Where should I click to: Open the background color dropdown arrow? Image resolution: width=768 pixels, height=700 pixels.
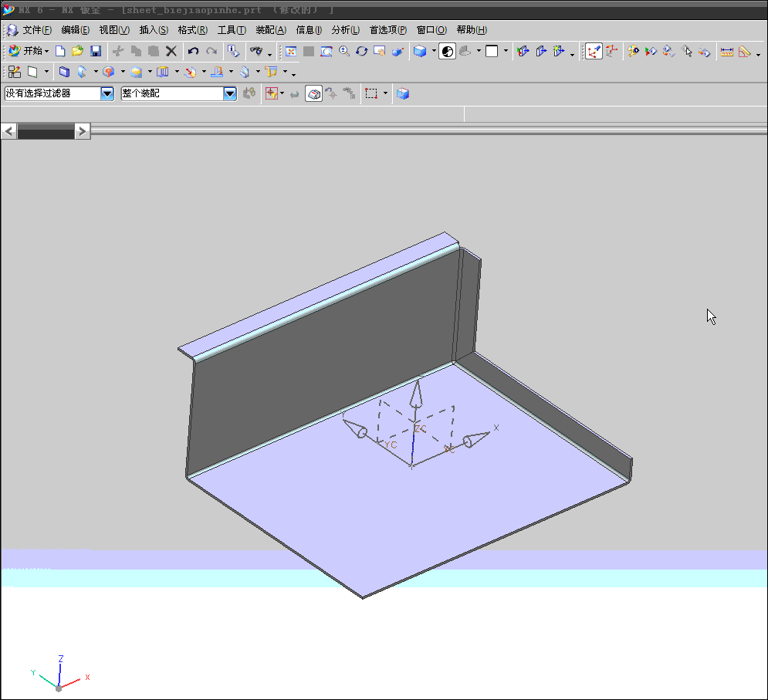(x=506, y=51)
